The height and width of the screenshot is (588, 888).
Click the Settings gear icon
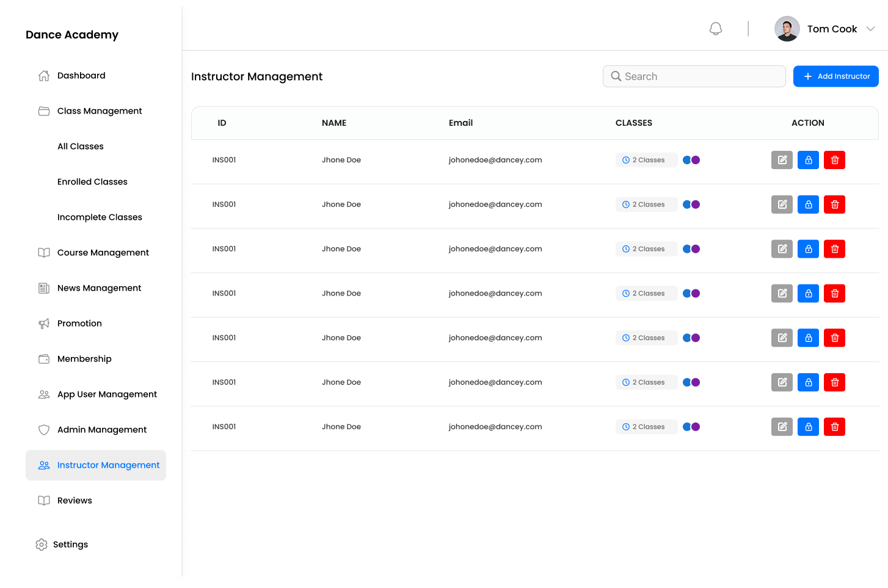42,544
